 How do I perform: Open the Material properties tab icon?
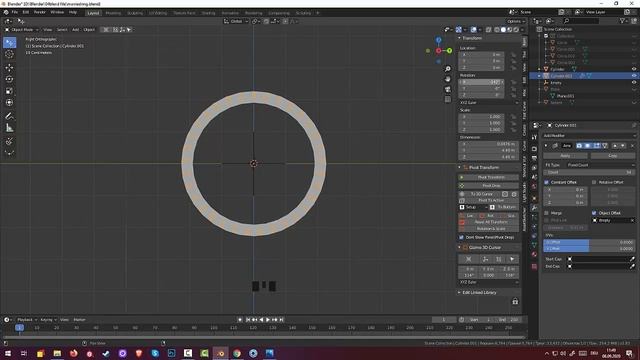[534, 254]
